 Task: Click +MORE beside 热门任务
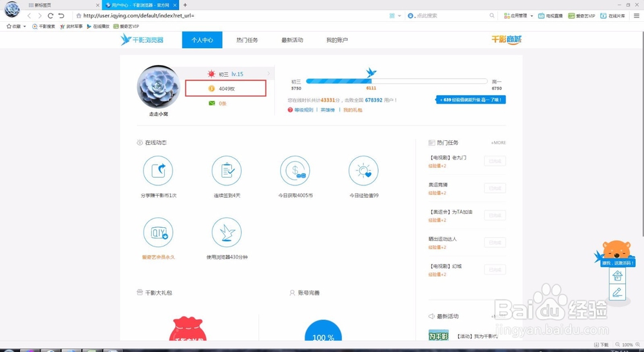click(x=498, y=143)
